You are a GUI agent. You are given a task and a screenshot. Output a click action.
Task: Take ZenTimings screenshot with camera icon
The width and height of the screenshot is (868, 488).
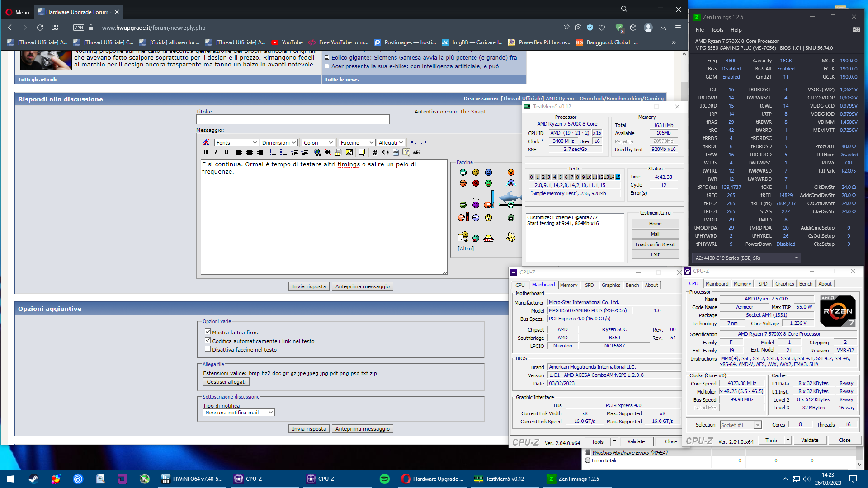pos(856,30)
